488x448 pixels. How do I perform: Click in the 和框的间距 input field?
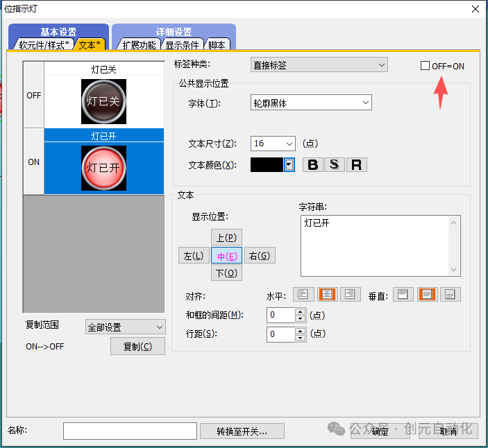pyautogui.click(x=280, y=316)
